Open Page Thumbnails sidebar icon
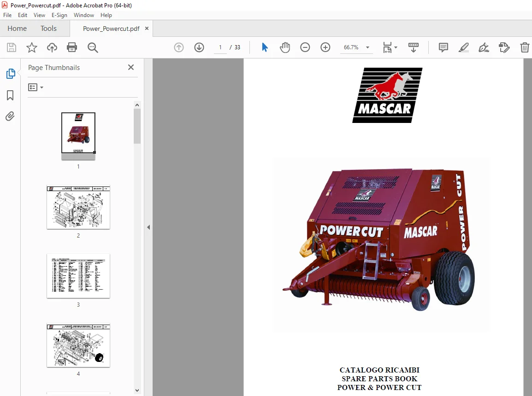The image size is (532, 396). click(x=11, y=74)
